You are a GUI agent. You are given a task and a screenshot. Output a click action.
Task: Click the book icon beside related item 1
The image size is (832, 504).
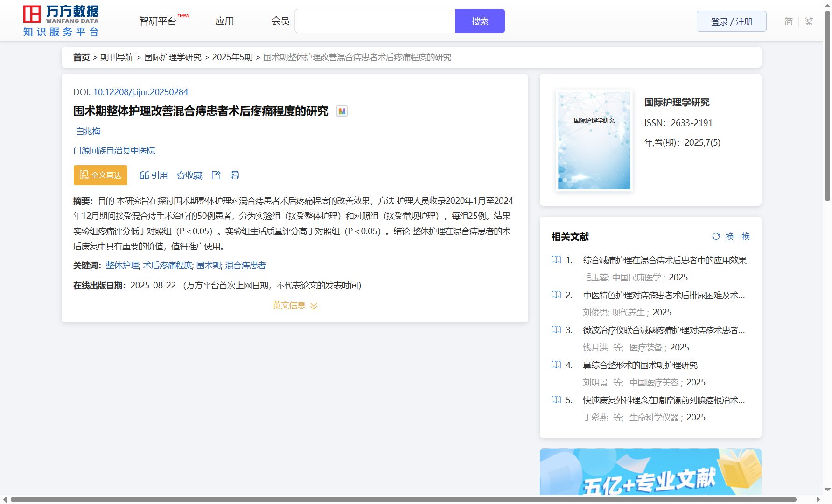click(556, 260)
